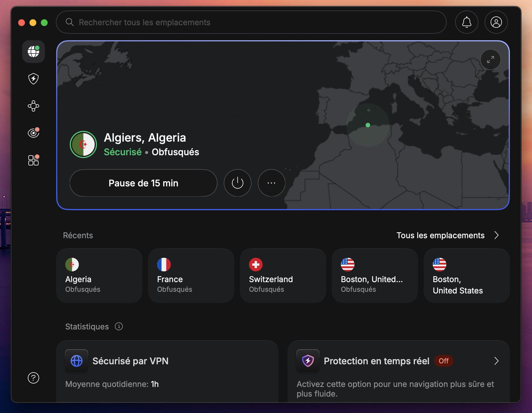Click the Statistiques info icon
The height and width of the screenshot is (413, 532).
119,326
